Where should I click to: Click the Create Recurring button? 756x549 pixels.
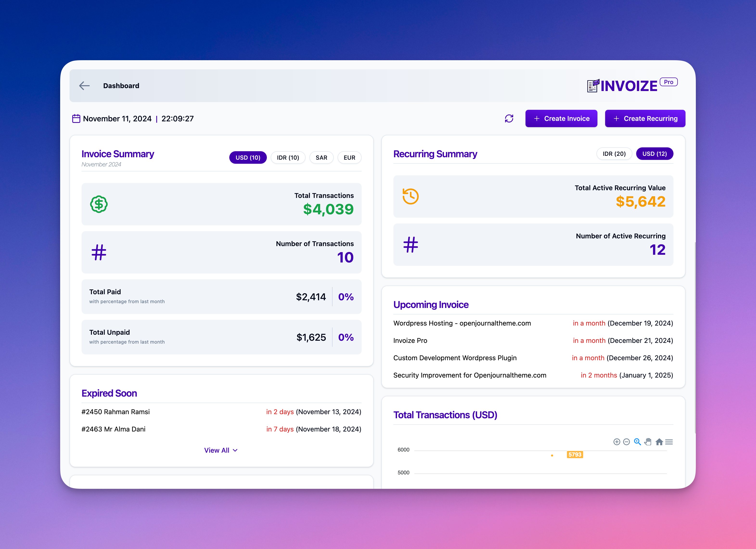pos(645,118)
